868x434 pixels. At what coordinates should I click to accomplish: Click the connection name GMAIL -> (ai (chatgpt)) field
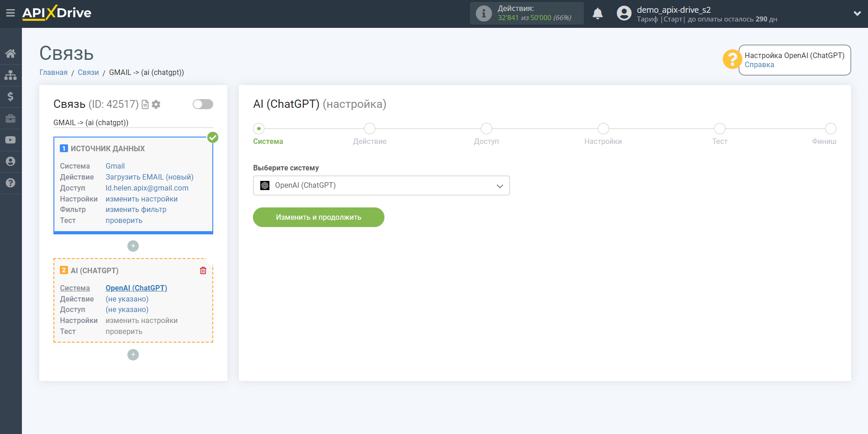[x=133, y=122]
